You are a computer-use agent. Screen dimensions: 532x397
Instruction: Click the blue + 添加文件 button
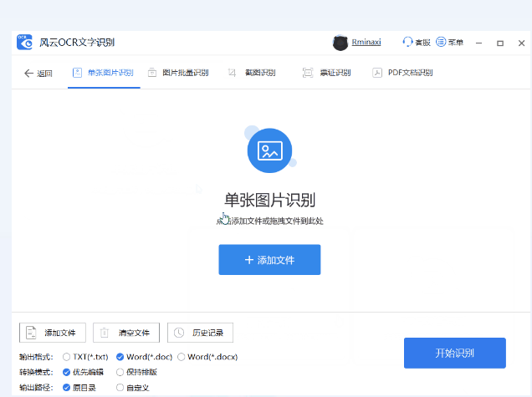(x=269, y=260)
